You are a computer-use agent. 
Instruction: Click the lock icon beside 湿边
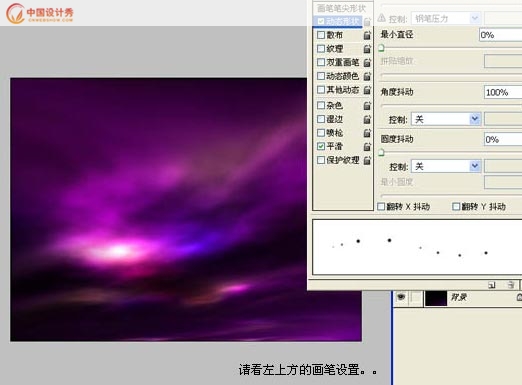367,119
